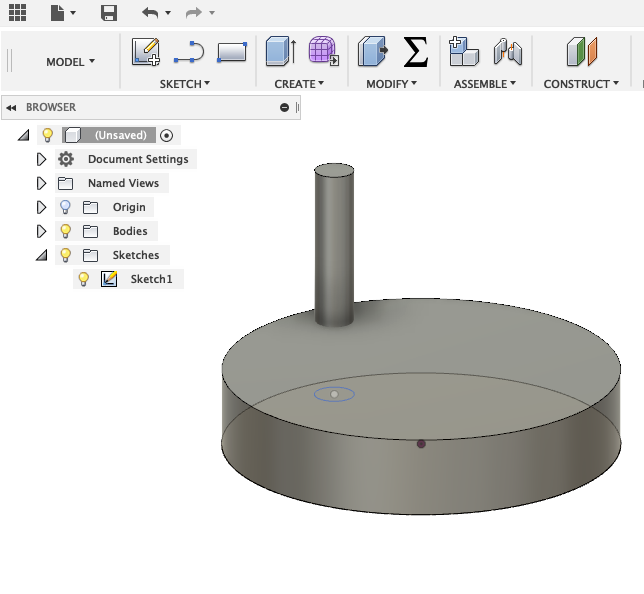The image size is (644, 594).
Task: Save the design with the floppy icon
Action: point(109,13)
